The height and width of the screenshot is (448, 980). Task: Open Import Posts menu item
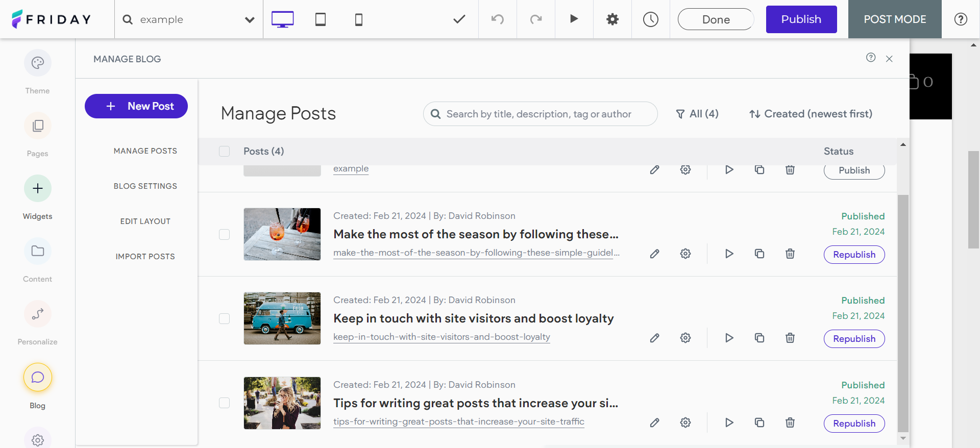(145, 257)
